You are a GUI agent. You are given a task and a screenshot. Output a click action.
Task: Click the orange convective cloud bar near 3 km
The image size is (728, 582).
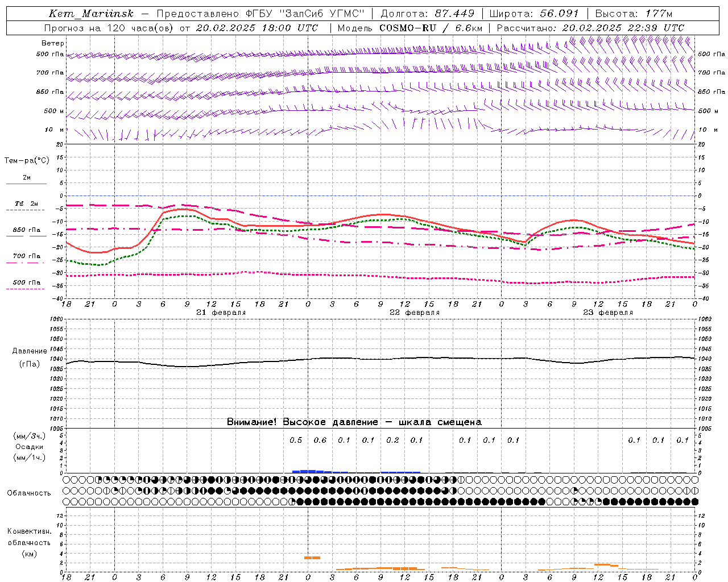click(312, 558)
